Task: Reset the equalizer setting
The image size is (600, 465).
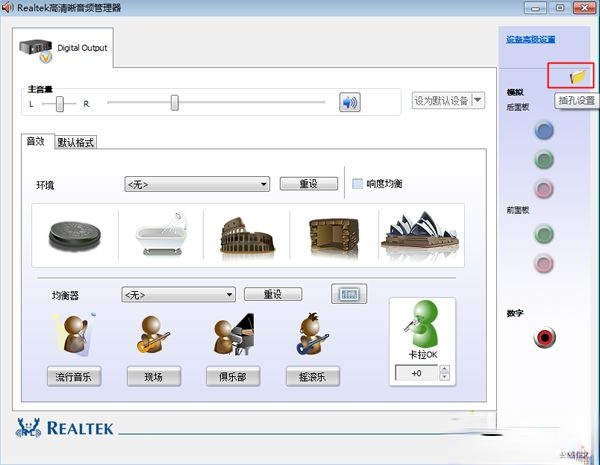Action: (x=273, y=294)
